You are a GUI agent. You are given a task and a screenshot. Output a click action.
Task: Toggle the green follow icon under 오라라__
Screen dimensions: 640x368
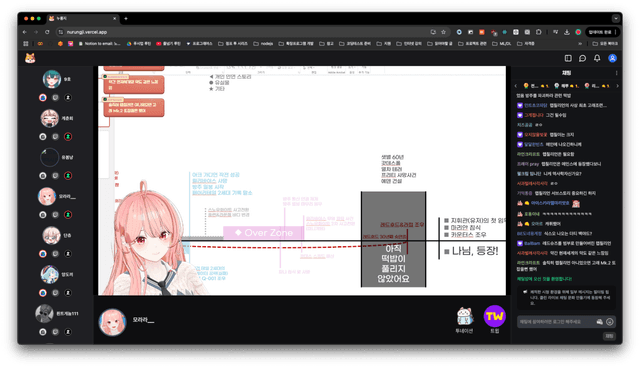(x=68, y=215)
